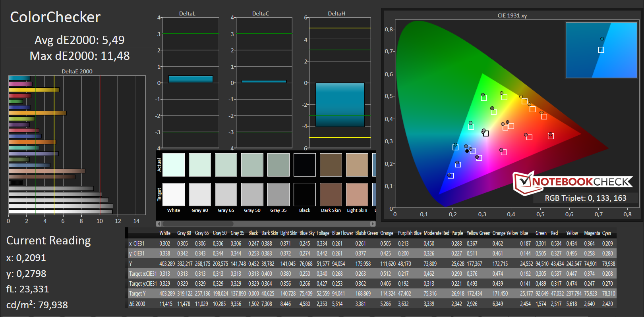Image resolution: width=644 pixels, height=317 pixels.
Task: Select the Blue Sky column header
Action: pyautogui.click(x=307, y=233)
